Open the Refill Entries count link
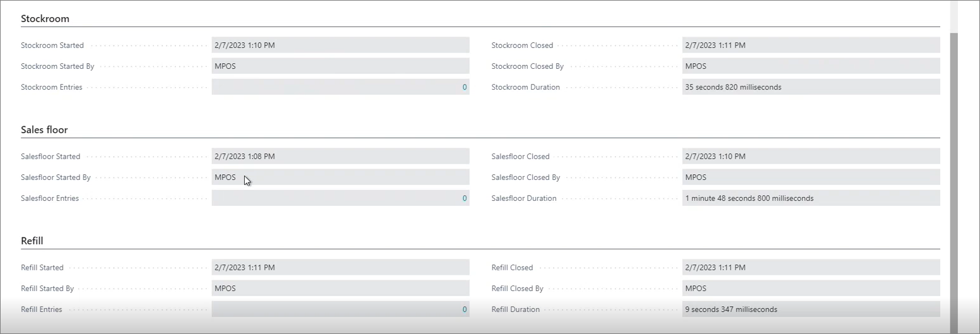This screenshot has height=334, width=980. coord(465,309)
